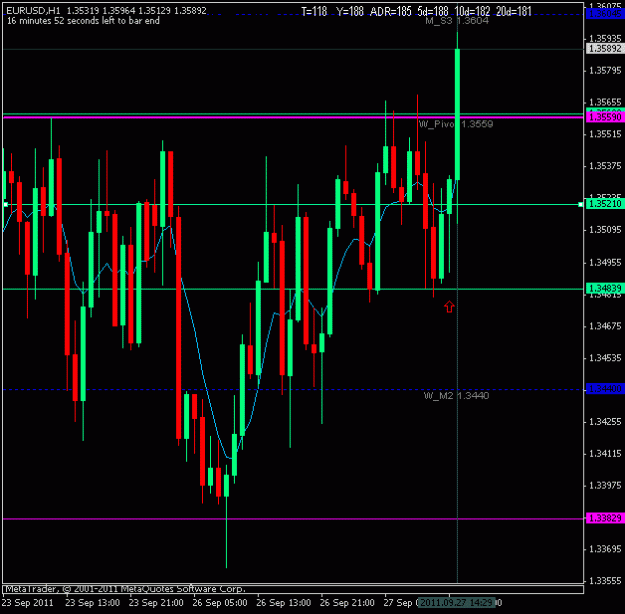Viewport: 625px width, 614px height.
Task: Click the 1.34115 price scale value
Action: [x=605, y=454]
